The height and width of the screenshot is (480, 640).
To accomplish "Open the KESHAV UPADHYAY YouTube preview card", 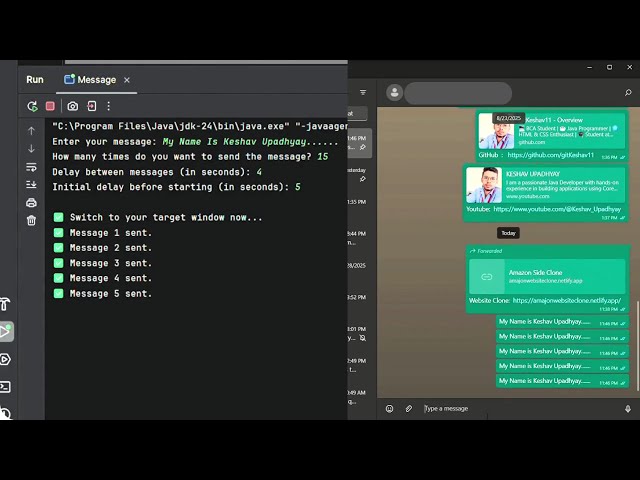I will point(545,185).
